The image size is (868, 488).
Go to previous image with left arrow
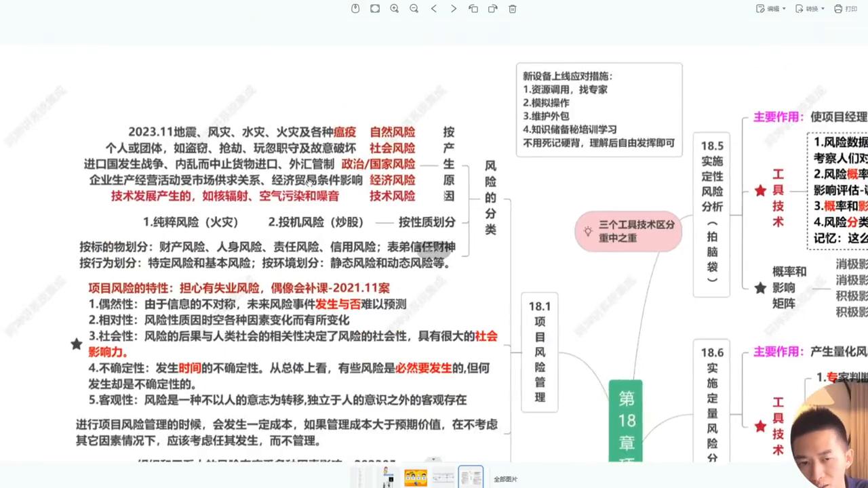pos(434,9)
